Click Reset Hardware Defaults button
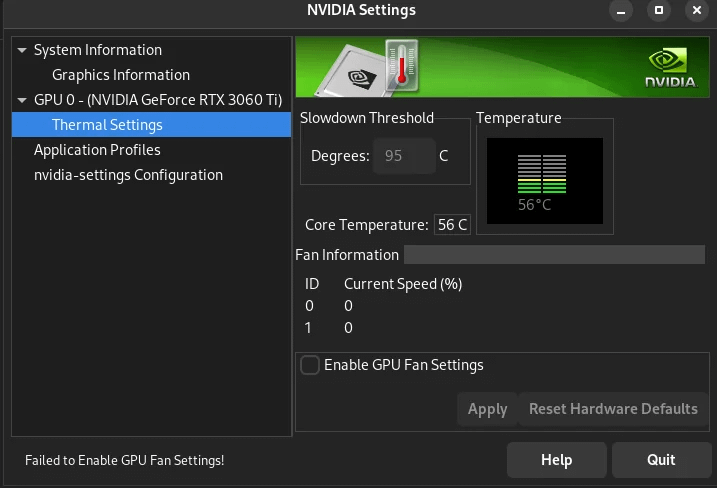The height and width of the screenshot is (488, 717). click(x=613, y=409)
